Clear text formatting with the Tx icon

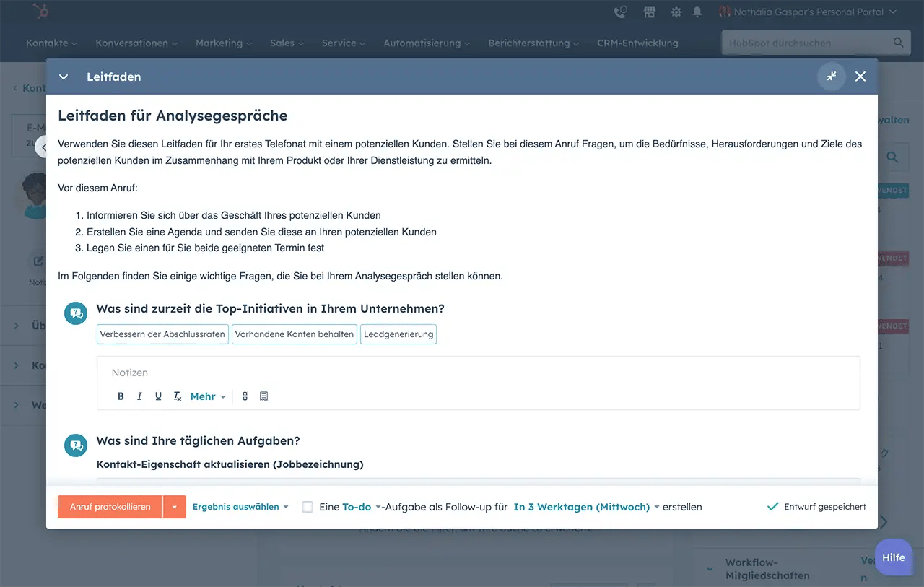pyautogui.click(x=178, y=396)
